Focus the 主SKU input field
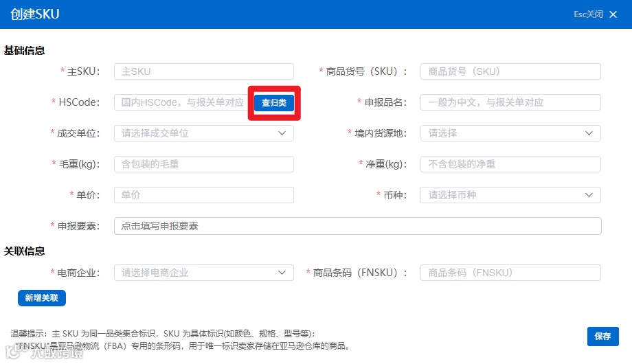 tap(204, 71)
